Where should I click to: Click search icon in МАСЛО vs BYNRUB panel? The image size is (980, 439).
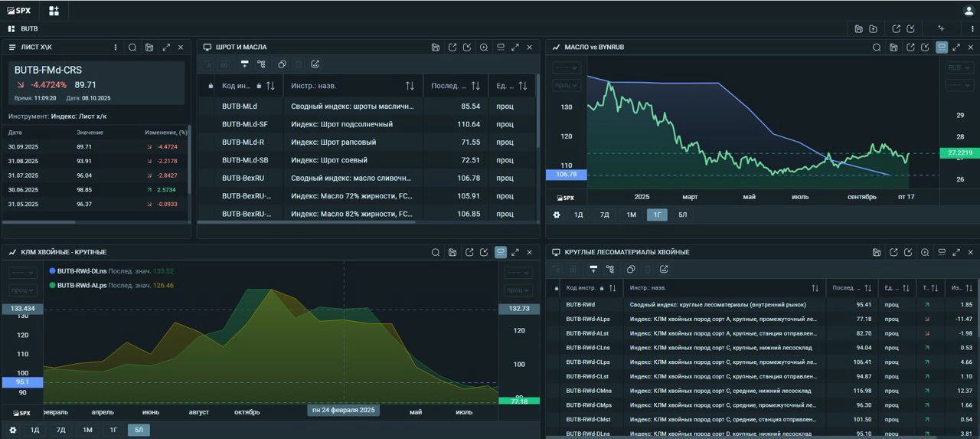click(877, 47)
